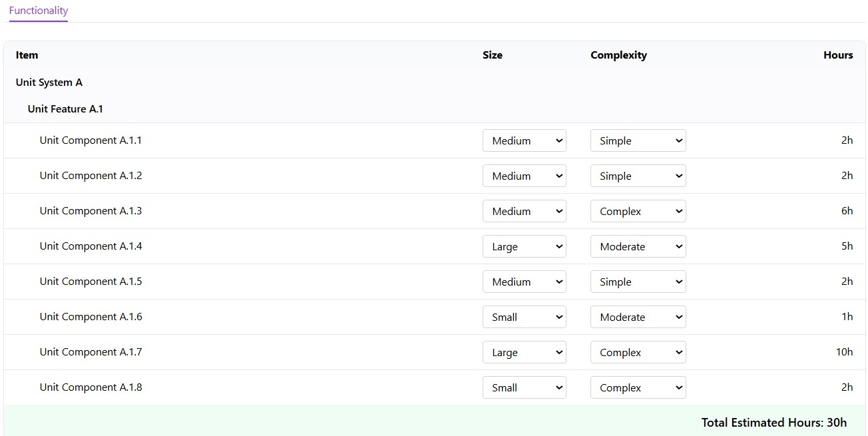Open Complexity dropdown for Unit Component A.1.1
This screenshot has height=436, width=868.
[x=638, y=140]
